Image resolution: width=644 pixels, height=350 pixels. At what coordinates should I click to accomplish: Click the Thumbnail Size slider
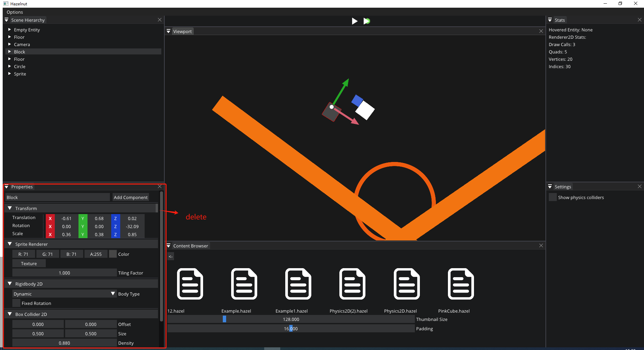click(291, 319)
